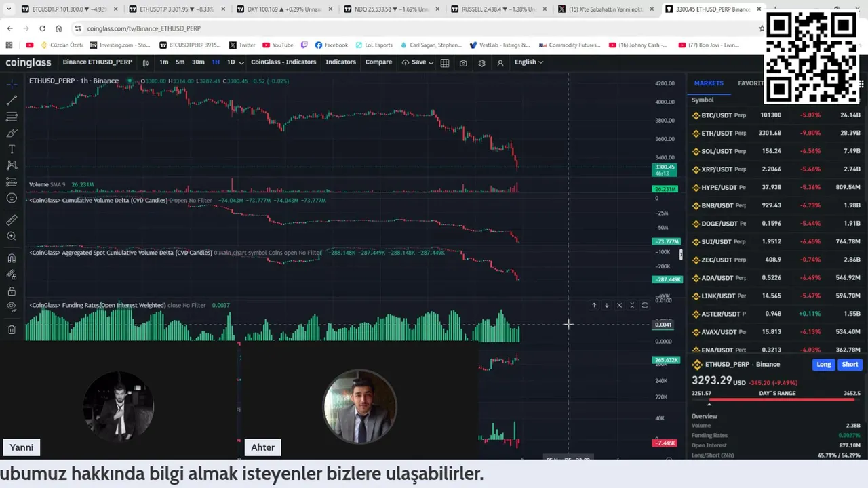The image size is (868, 488).
Task: Select the 1m timeframe
Action: pyautogui.click(x=164, y=62)
